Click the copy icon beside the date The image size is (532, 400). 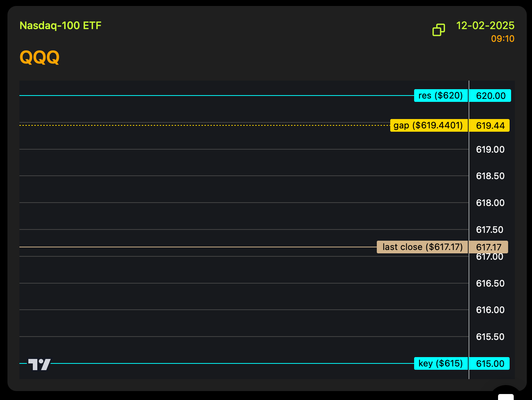point(439,30)
